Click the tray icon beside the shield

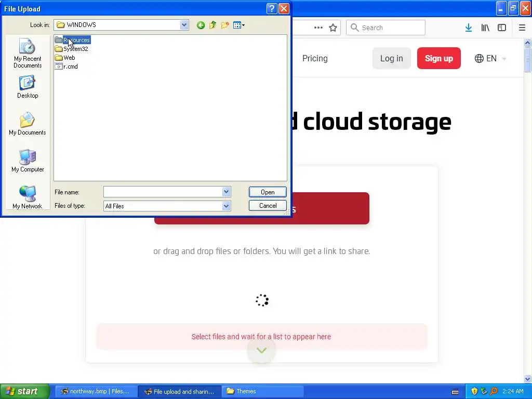pyautogui.click(x=484, y=391)
